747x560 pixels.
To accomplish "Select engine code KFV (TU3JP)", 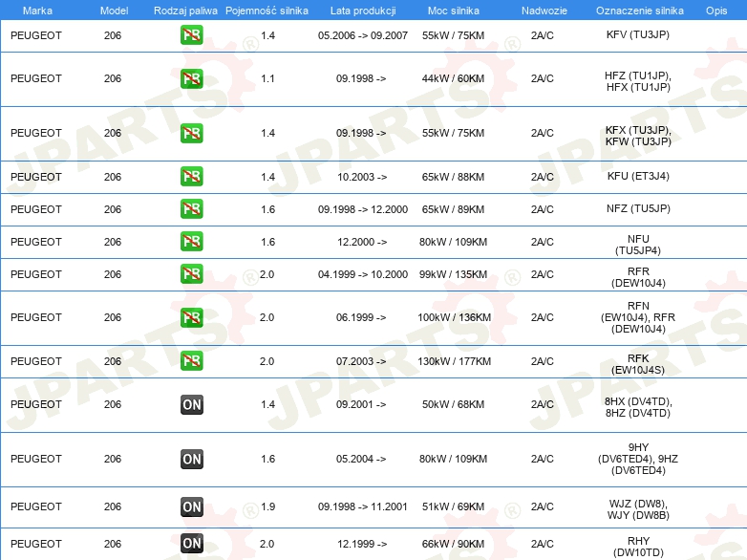I will coord(638,34).
